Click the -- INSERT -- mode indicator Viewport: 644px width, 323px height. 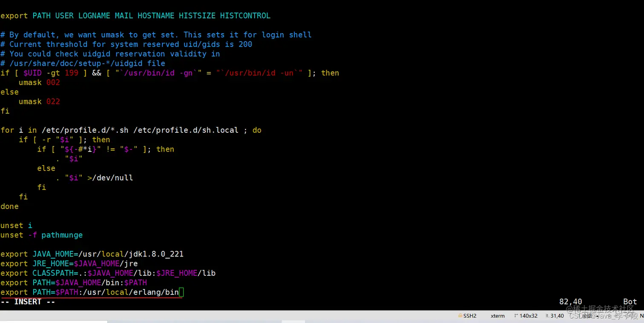coord(28,302)
